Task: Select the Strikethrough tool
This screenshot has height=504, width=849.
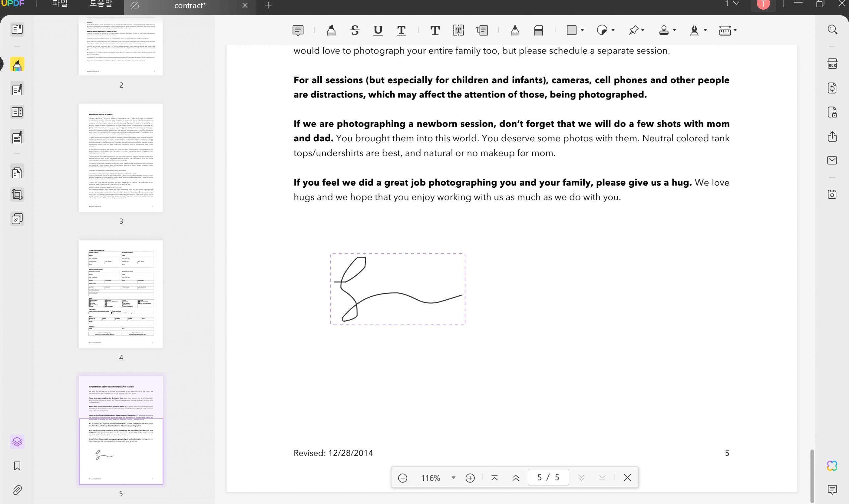Action: (355, 31)
